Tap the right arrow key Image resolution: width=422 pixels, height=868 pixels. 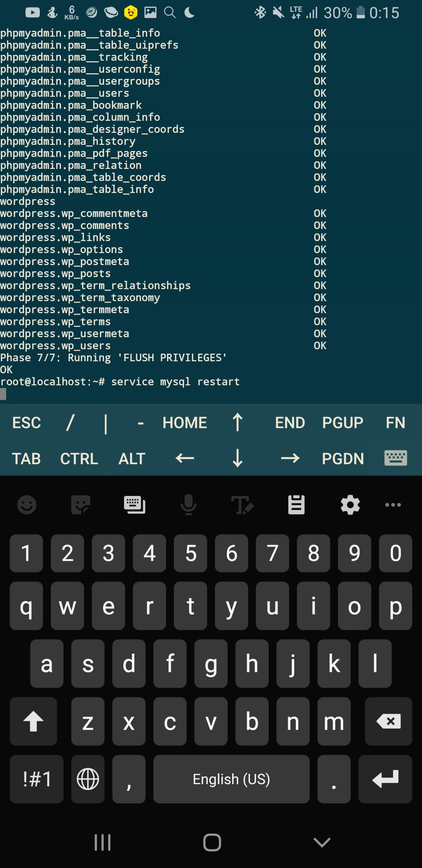(290, 458)
